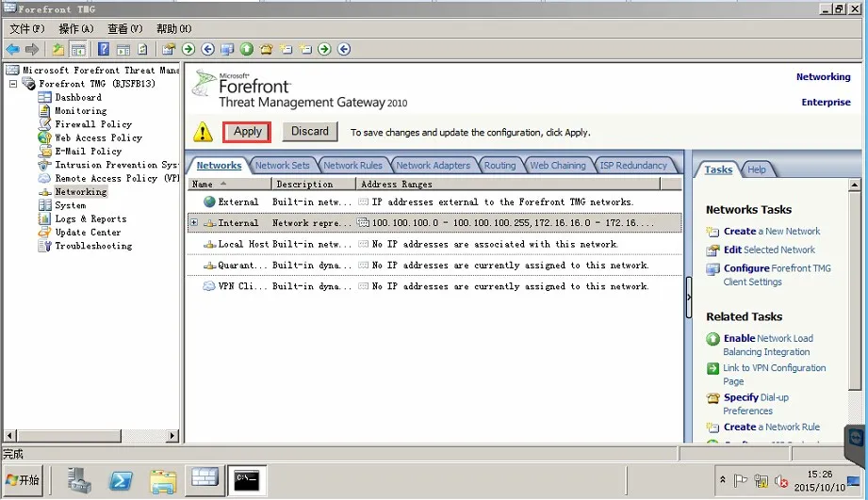Open the Help tab in task pane
The image size is (868, 500).
[x=757, y=169]
